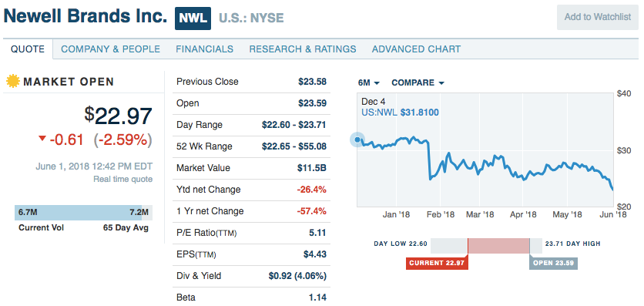Open the Financials tab

205,49
